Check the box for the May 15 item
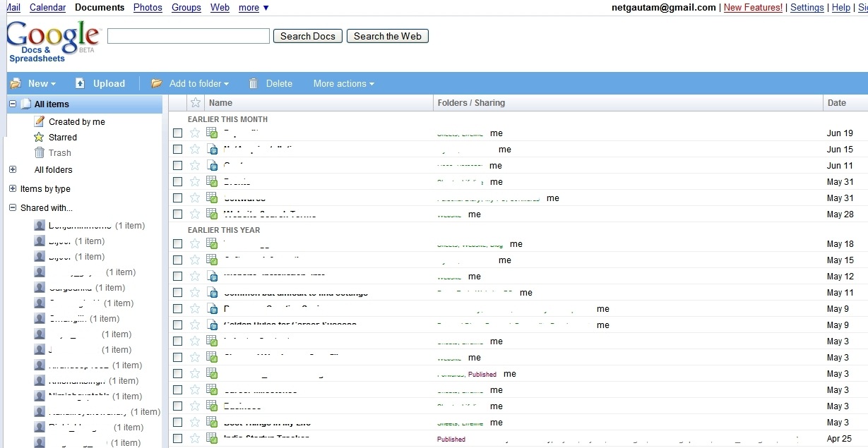 tap(177, 260)
